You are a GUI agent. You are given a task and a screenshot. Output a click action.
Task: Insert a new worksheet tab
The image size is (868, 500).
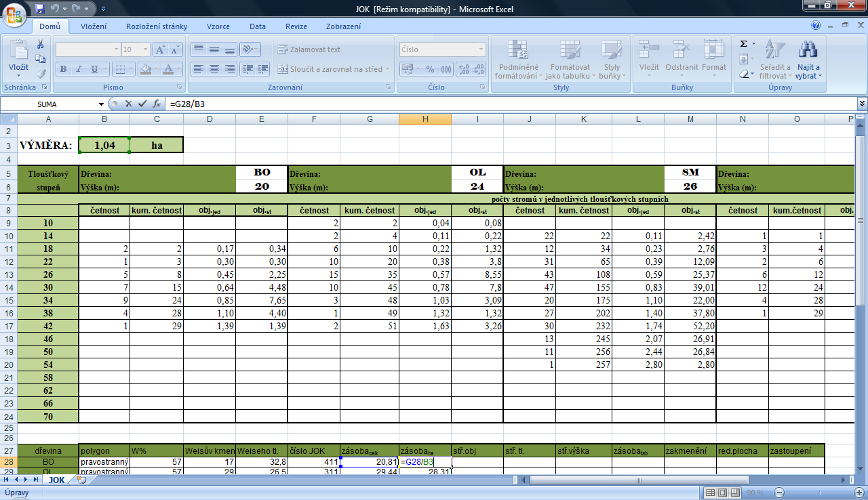[x=83, y=479]
